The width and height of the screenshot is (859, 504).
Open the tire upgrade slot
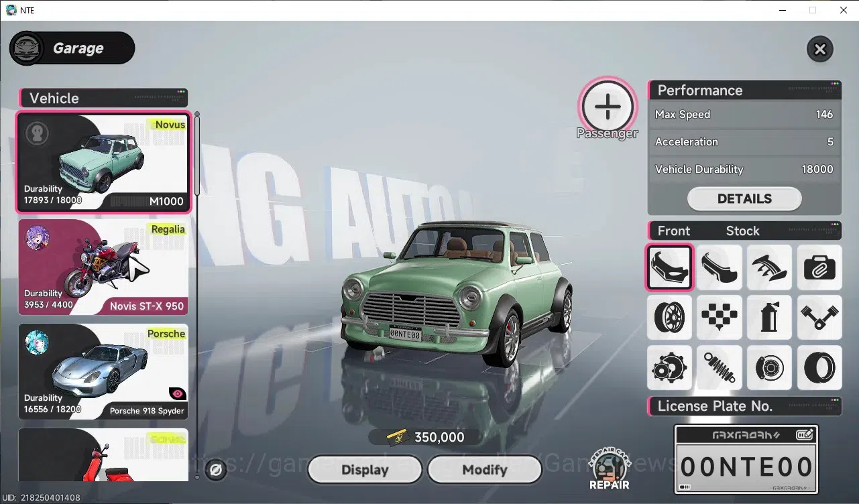(819, 367)
